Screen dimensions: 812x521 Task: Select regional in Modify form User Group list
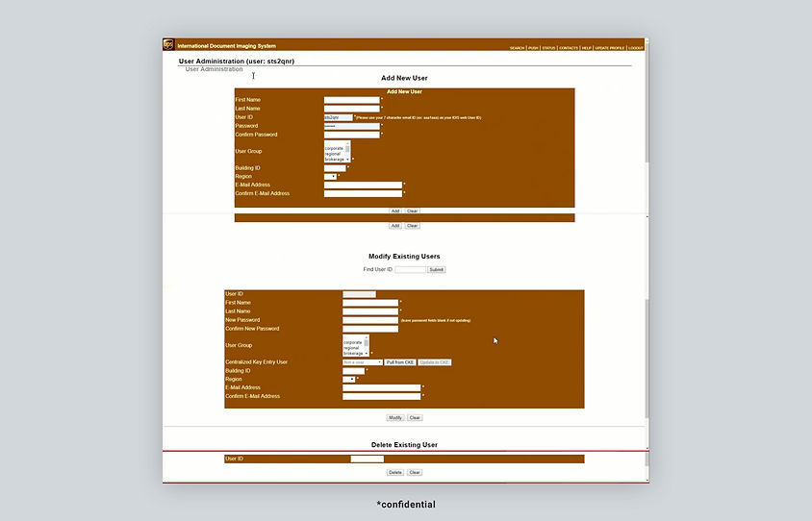point(351,348)
